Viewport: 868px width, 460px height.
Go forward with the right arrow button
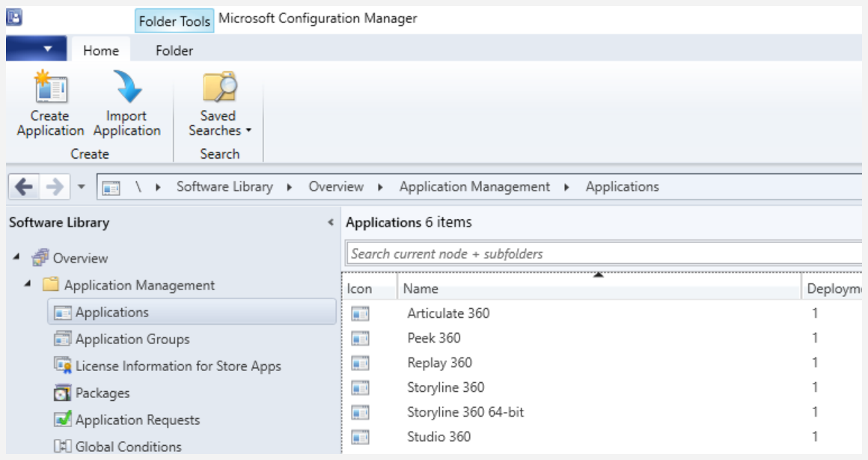[x=54, y=186]
